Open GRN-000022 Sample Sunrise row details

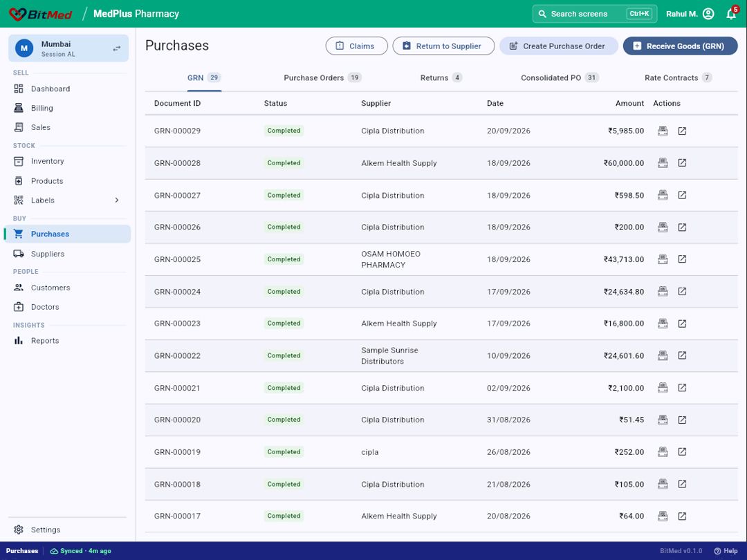(682, 356)
